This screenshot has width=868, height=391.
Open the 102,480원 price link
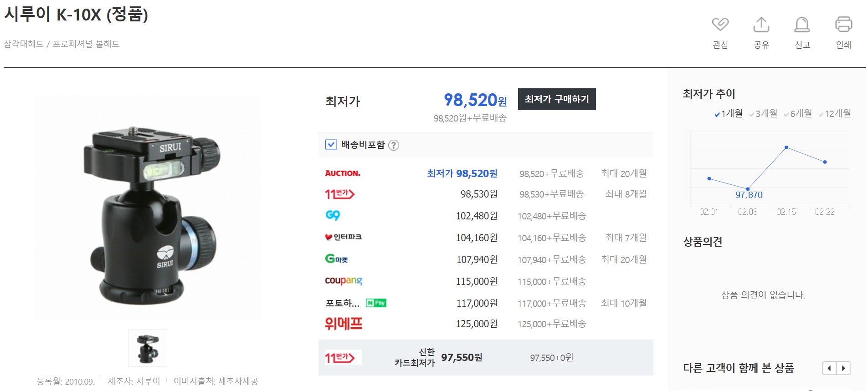[477, 216]
